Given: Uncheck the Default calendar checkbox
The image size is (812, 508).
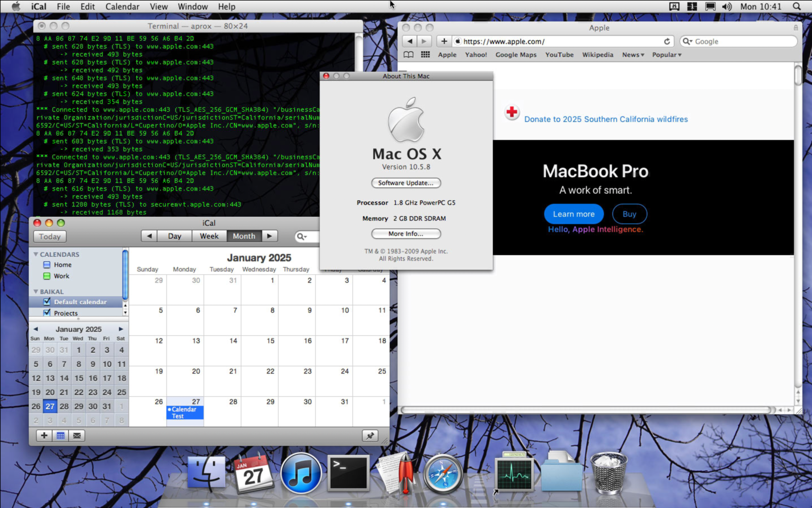Looking at the screenshot, I should pos(47,302).
